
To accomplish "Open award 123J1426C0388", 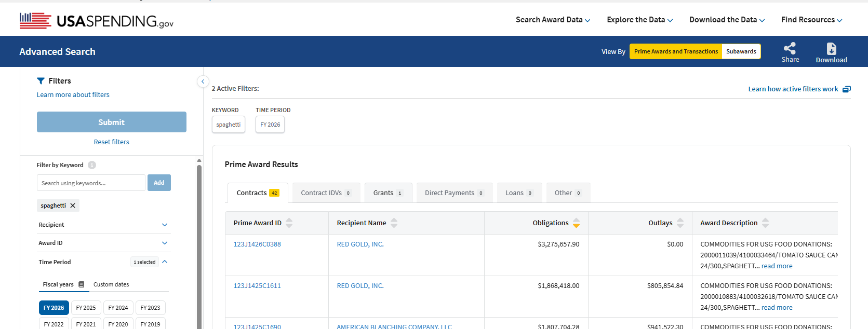I will (x=257, y=244).
